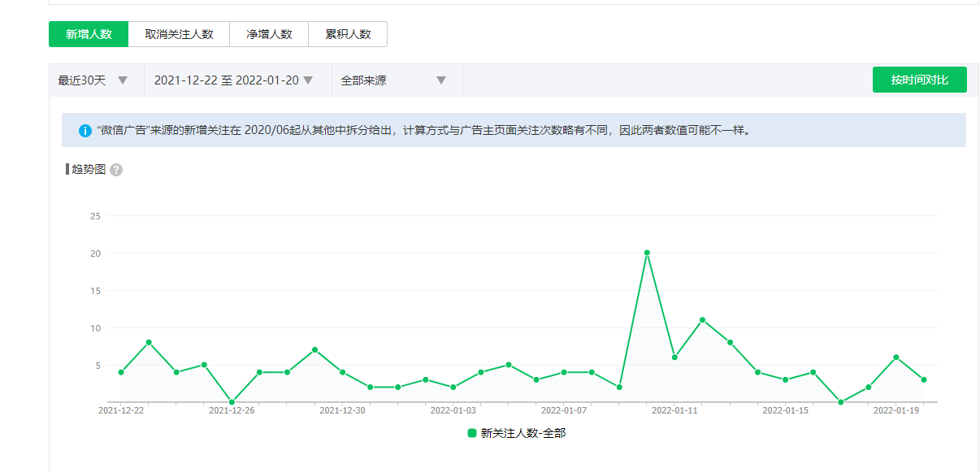The image size is (980, 472).
Task: Click the help question mark beside 趋势图
Action: pyautogui.click(x=116, y=170)
